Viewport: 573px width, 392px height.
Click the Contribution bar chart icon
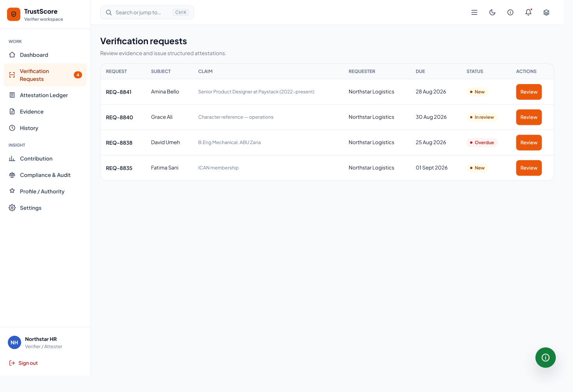click(12, 158)
